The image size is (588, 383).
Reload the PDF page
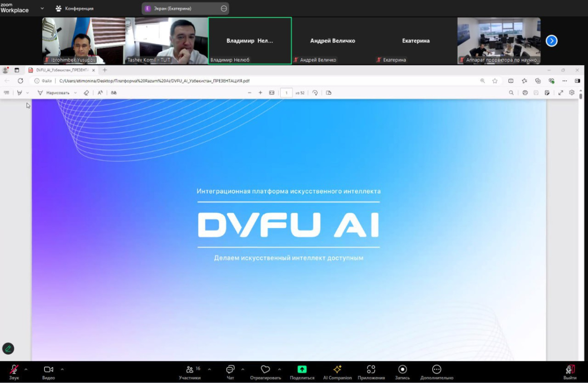(20, 81)
